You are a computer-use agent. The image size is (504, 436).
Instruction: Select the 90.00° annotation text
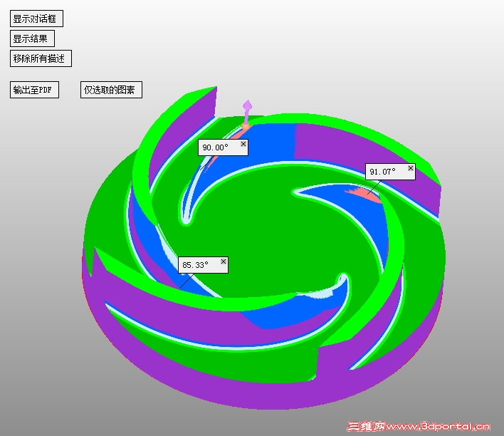pos(215,147)
